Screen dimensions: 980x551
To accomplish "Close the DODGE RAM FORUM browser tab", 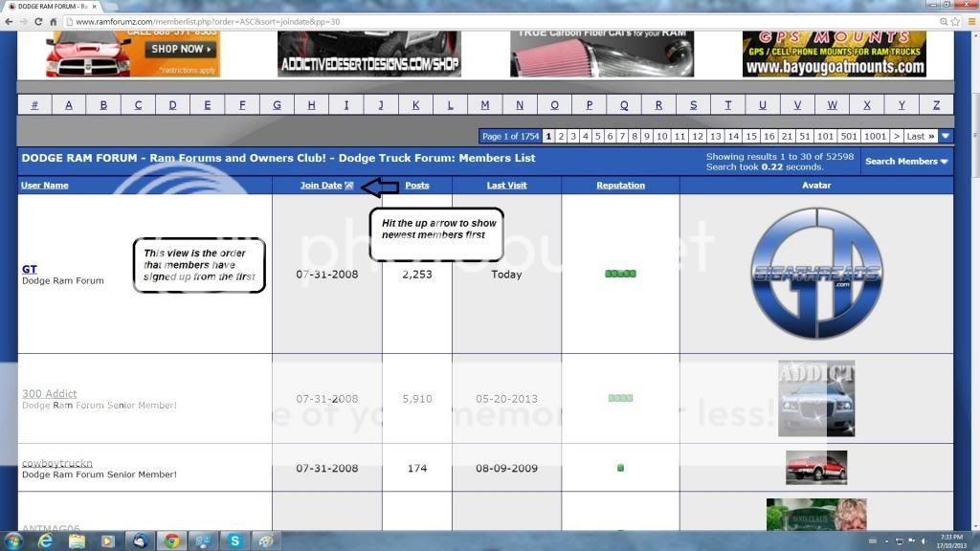I will click(x=95, y=7).
